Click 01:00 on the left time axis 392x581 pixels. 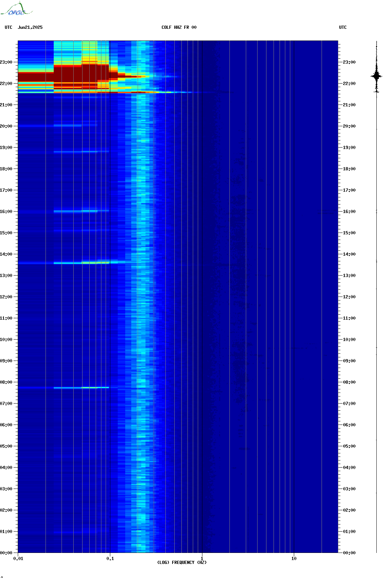(6, 532)
